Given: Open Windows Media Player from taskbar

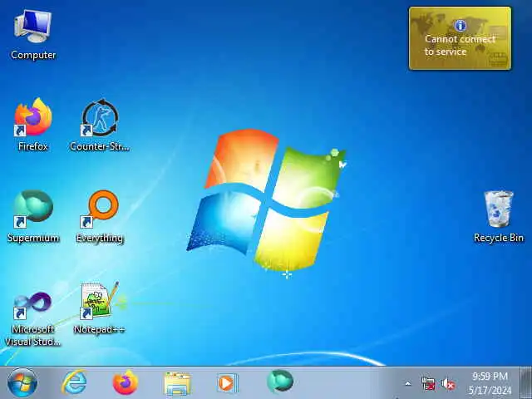Looking at the screenshot, I should [227, 383].
